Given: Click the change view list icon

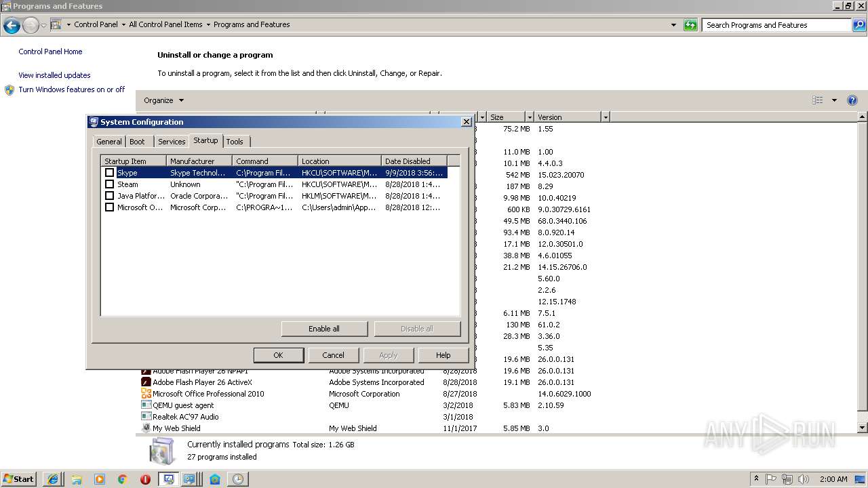Looking at the screenshot, I should (818, 100).
